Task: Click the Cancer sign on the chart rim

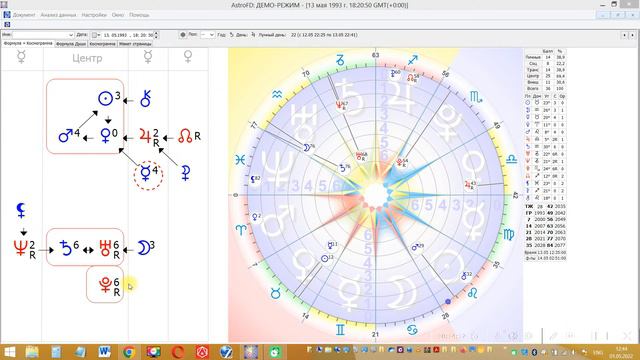Action: (412, 329)
